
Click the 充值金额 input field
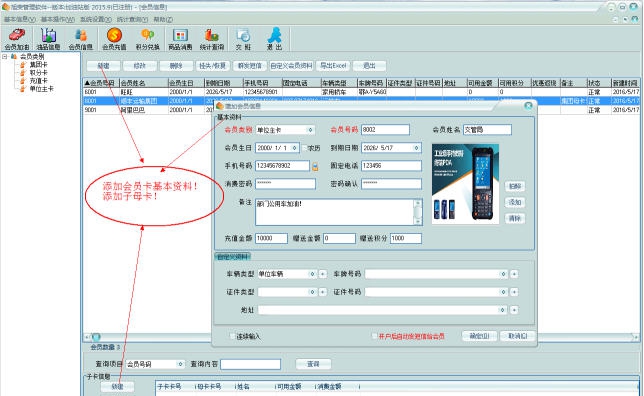271,238
